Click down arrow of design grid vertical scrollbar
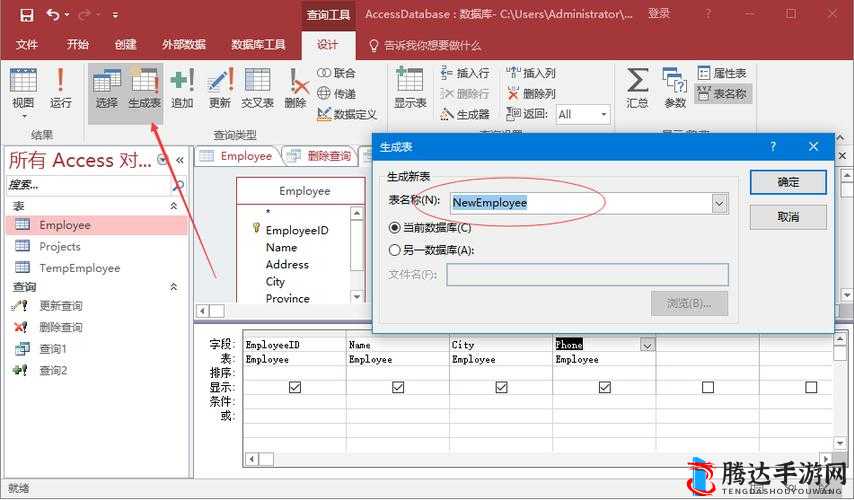Image resolution: width=854 pixels, height=500 pixels. (x=839, y=445)
